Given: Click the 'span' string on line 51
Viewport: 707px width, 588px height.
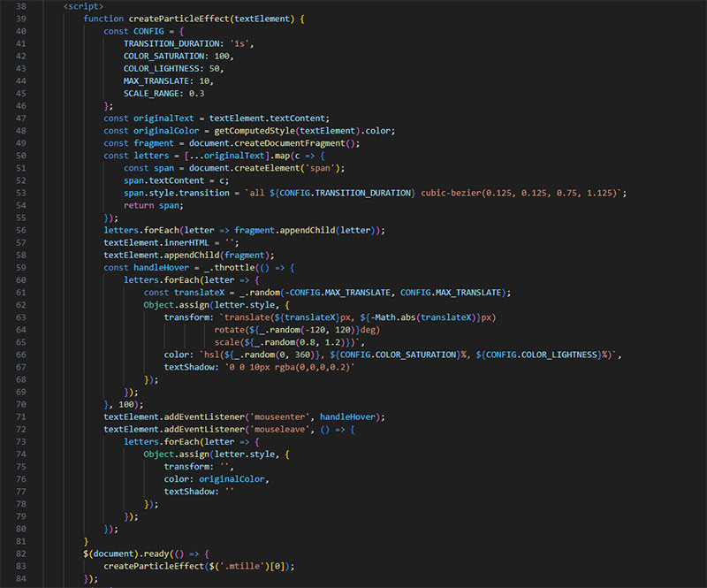Looking at the screenshot, I should click(320, 168).
